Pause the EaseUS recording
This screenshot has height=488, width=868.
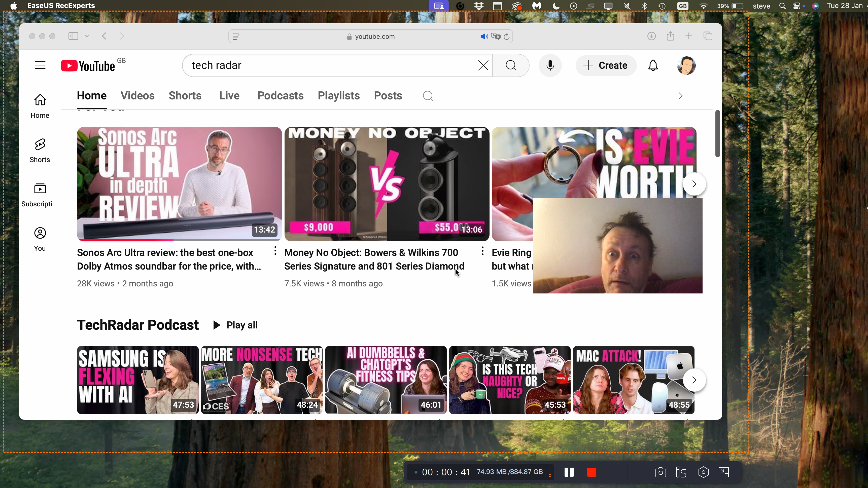(x=569, y=472)
